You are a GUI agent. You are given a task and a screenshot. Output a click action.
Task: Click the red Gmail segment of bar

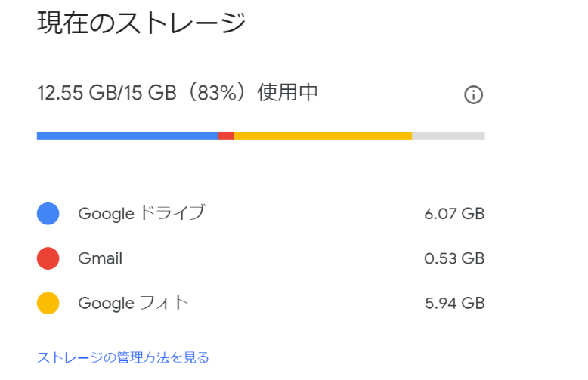coord(227,136)
